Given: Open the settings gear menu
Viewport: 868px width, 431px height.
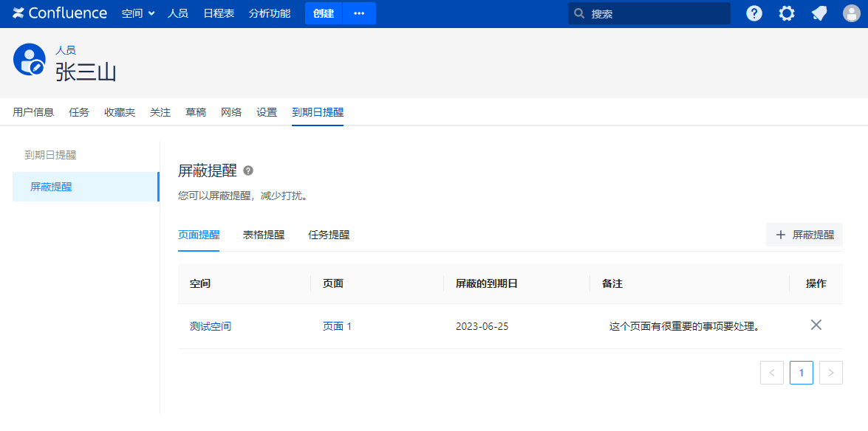Looking at the screenshot, I should click(x=787, y=13).
